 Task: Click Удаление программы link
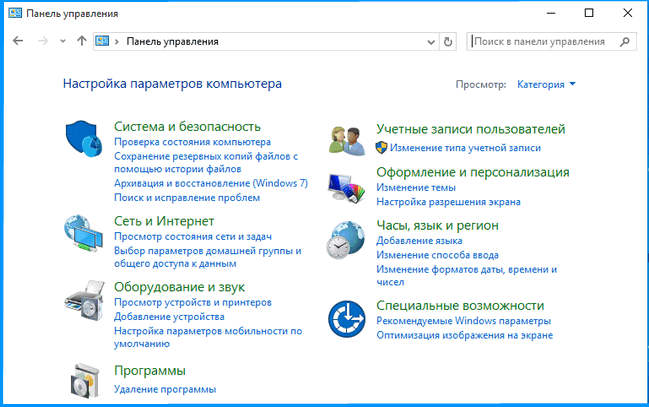point(165,389)
